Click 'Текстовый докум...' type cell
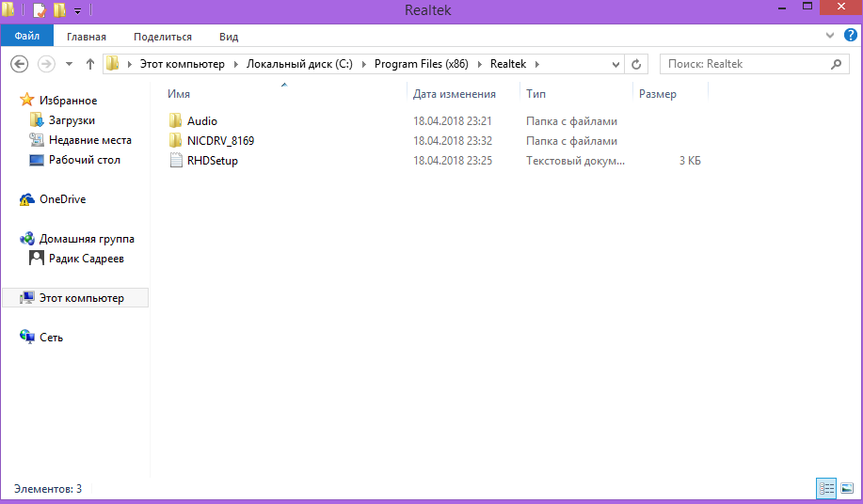Image resolution: width=863 pixels, height=504 pixels. point(575,161)
